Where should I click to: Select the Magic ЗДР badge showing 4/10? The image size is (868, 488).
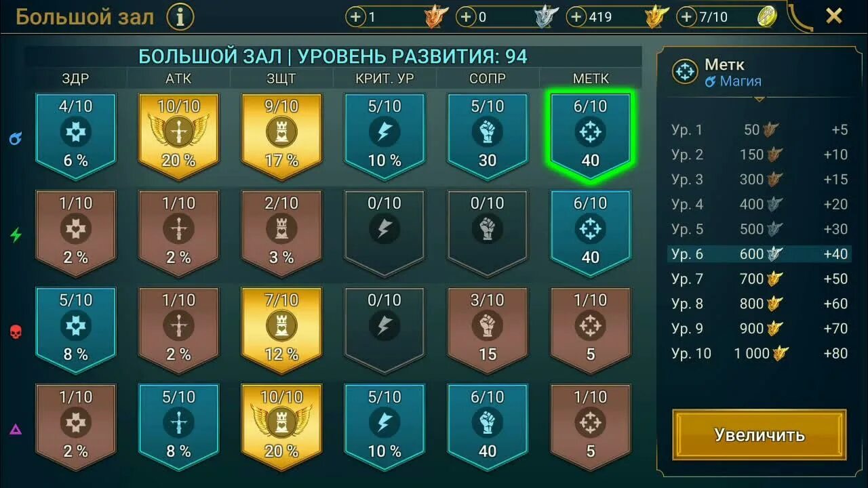pos(75,136)
